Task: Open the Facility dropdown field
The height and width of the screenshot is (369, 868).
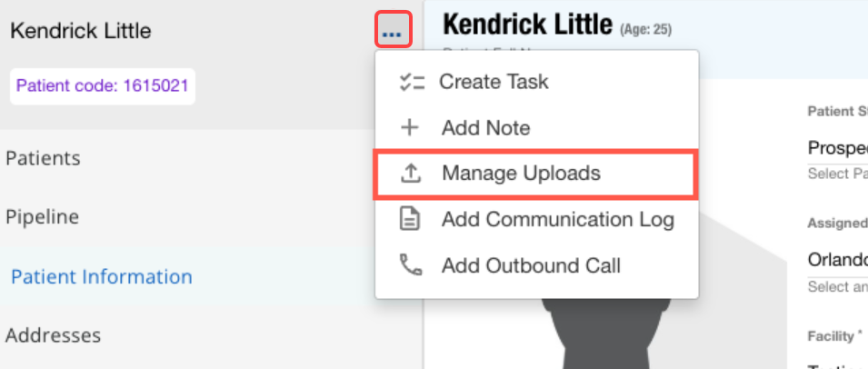Action: pos(836,362)
